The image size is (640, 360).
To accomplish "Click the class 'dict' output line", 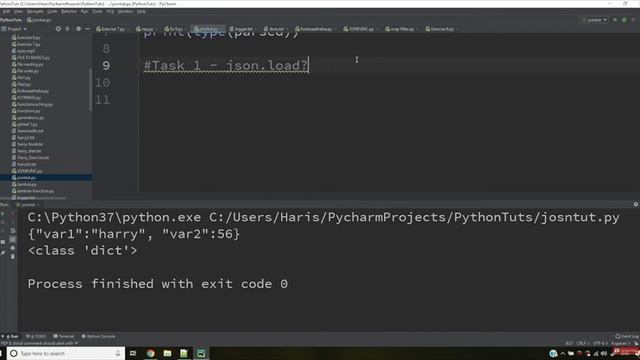I will pos(82,251).
